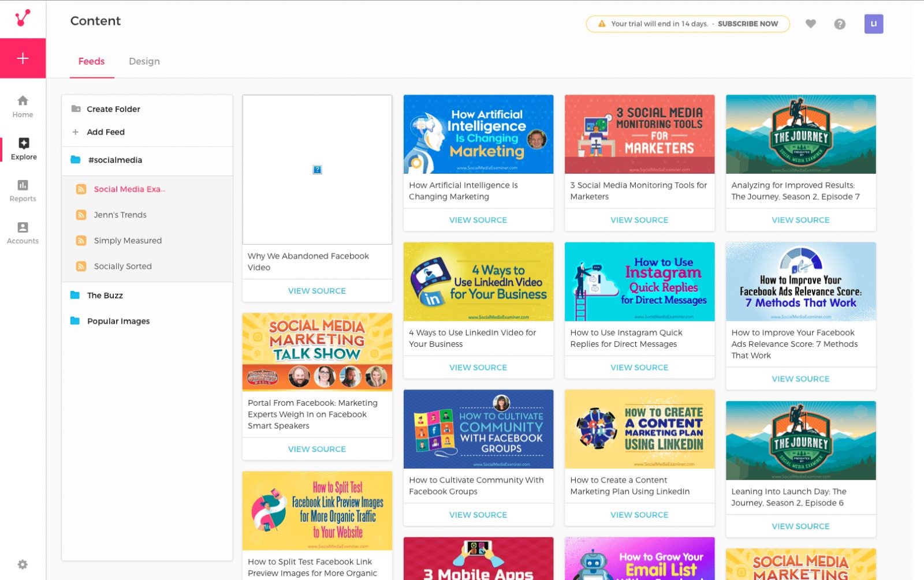Click title 'Leaning Into Launch Day' article

pyautogui.click(x=789, y=497)
